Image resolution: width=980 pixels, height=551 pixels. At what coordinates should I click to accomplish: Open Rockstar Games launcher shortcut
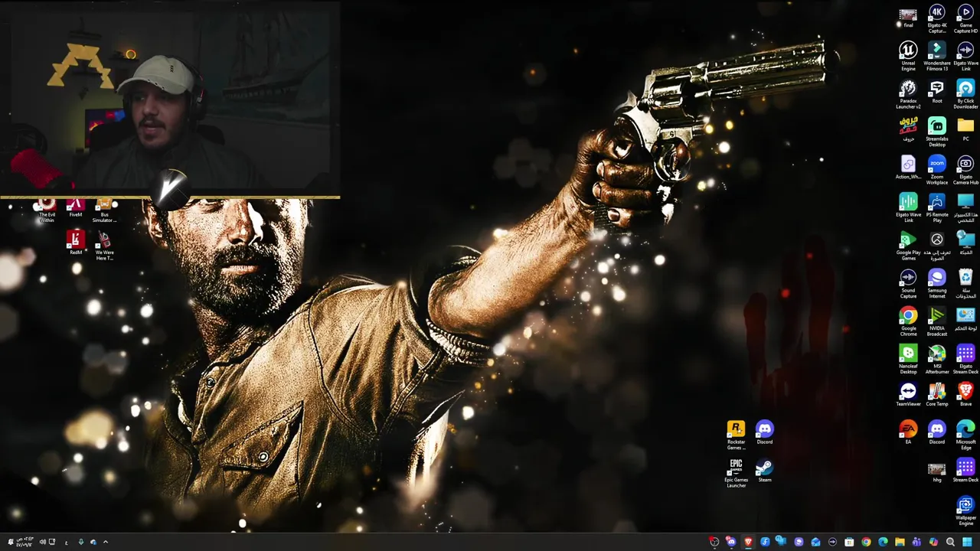(736, 435)
